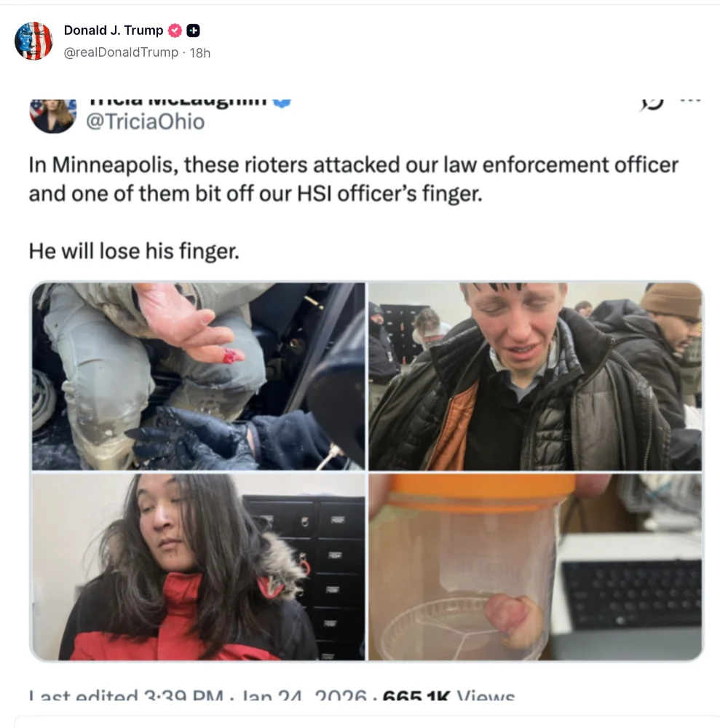Select the line "He will lose his finger."
Image resolution: width=720 pixels, height=728 pixels.
134,251
